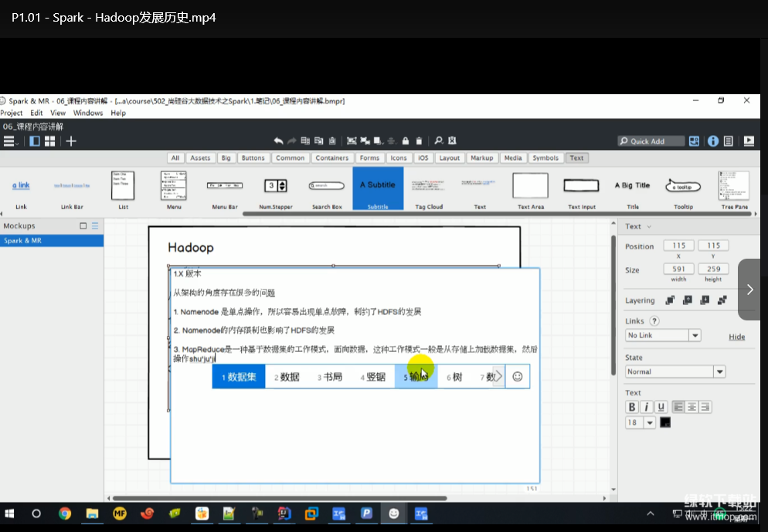Select Spark & MR mockup in list
Viewport: 768px width, 532px height.
pos(52,240)
